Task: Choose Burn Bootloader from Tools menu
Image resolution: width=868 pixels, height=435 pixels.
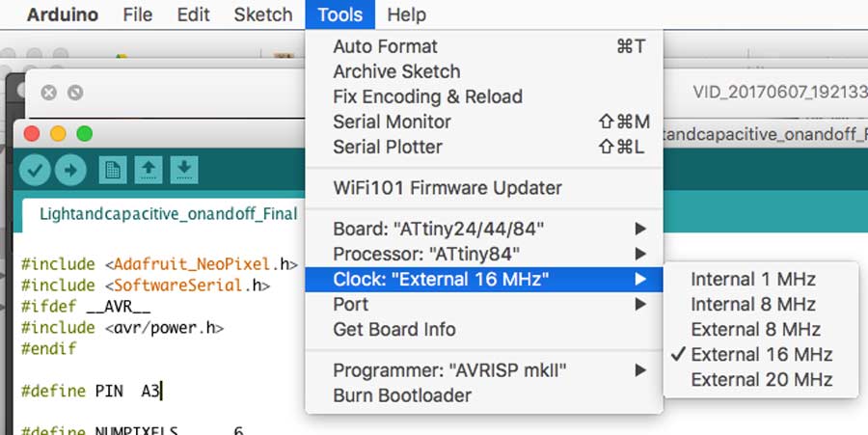Action: 402,395
